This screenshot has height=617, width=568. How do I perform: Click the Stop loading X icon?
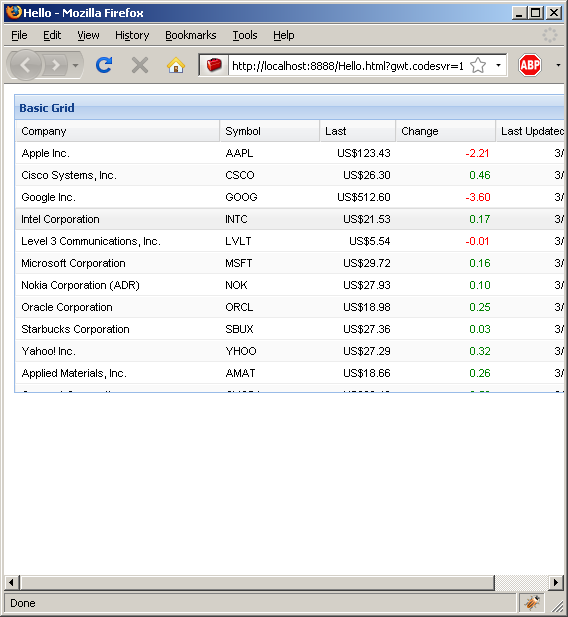pos(140,65)
